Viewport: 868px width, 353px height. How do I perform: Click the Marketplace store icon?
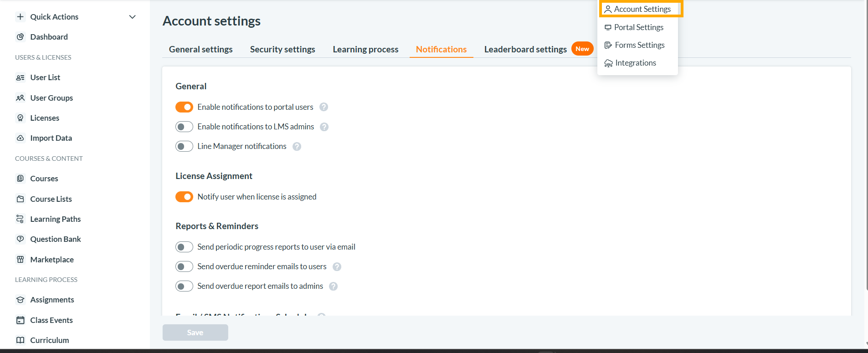click(20, 260)
